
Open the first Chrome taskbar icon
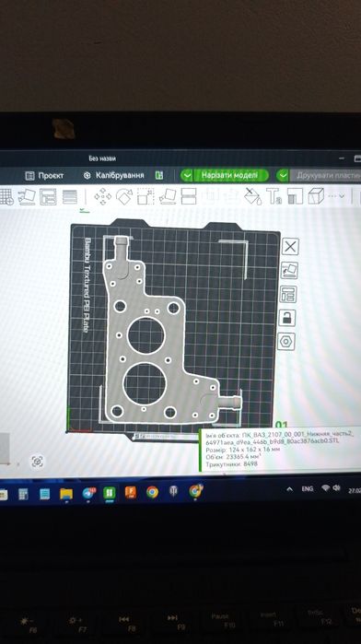pyautogui.click(x=152, y=492)
